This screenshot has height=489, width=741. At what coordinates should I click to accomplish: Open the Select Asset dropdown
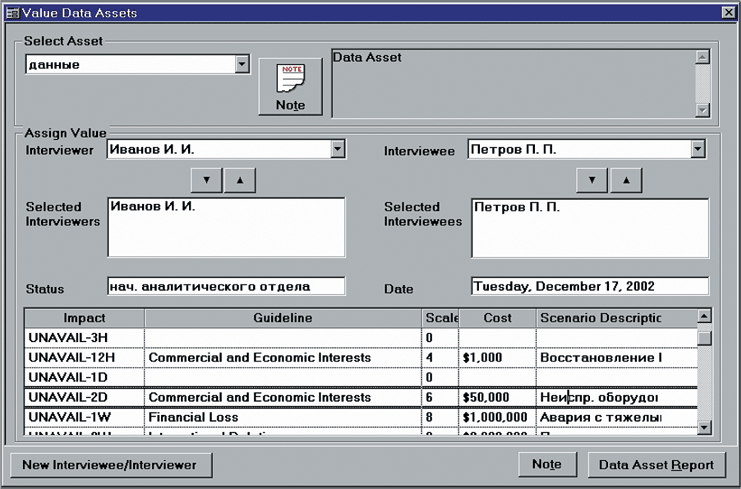pos(241,65)
